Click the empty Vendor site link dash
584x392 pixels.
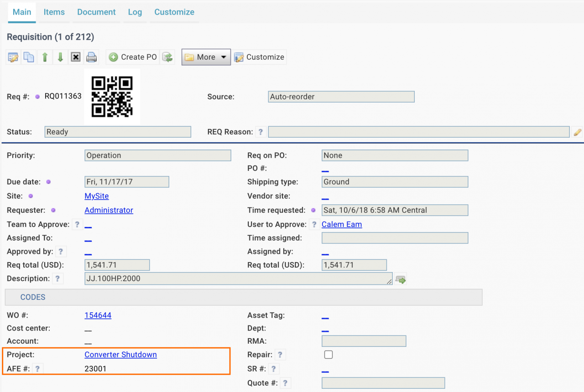point(325,197)
